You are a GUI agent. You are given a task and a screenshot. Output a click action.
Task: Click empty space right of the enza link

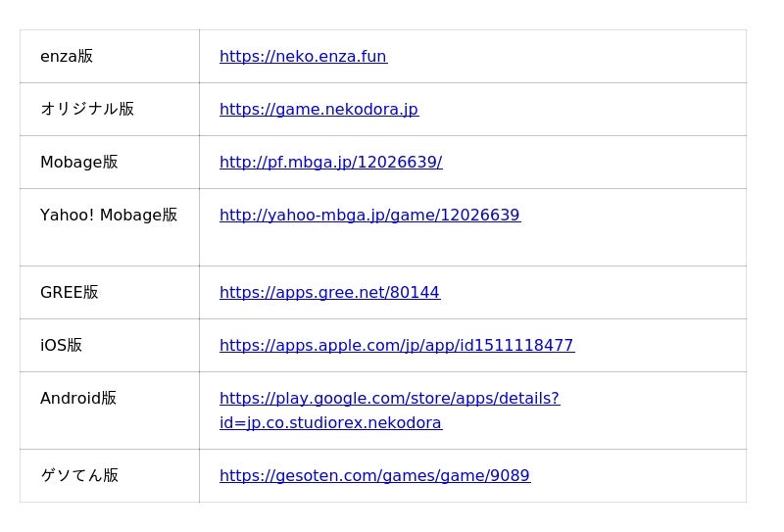tap(568, 57)
